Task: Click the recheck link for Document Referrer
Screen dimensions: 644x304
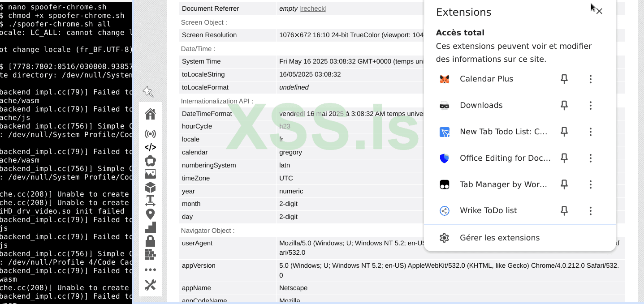Action: pos(312,9)
